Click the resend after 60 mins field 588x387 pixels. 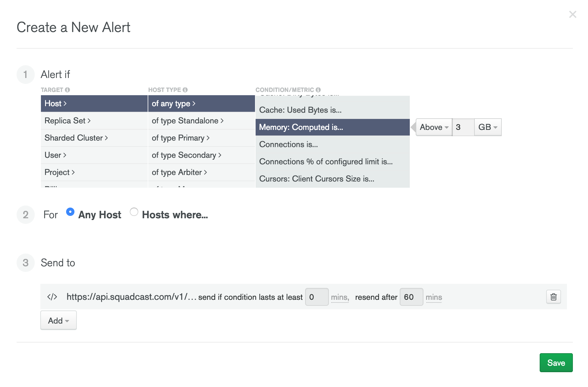[x=411, y=297]
